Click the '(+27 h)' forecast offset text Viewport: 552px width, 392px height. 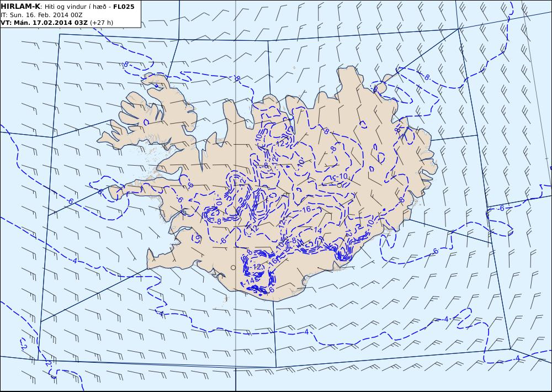(102, 23)
